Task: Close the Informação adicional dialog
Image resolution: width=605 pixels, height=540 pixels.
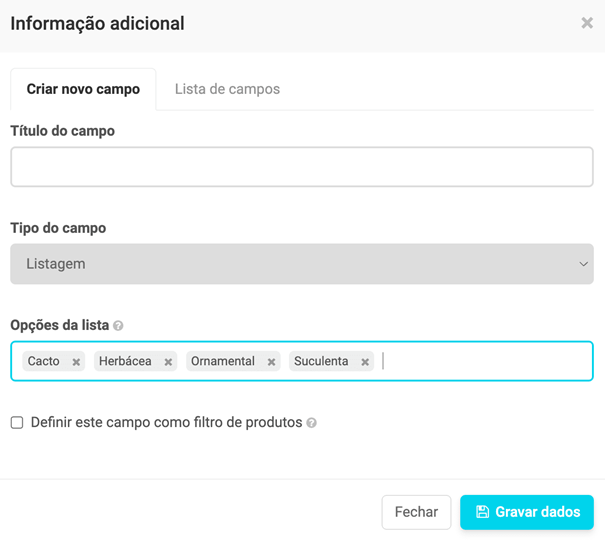Action: click(587, 23)
